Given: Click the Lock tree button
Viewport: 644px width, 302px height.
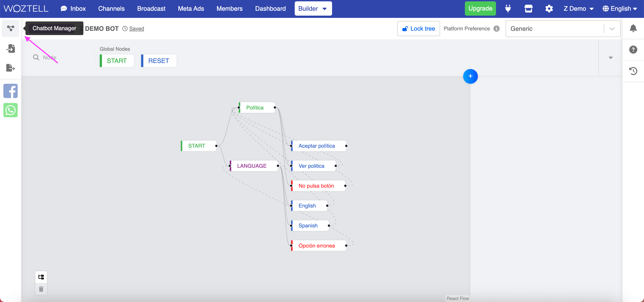Looking at the screenshot, I should tap(418, 29).
